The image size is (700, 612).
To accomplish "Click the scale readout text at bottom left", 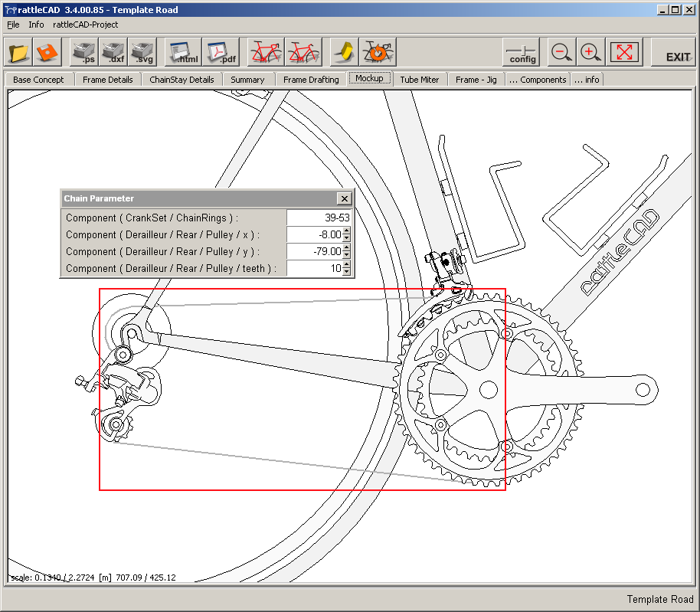I will (x=93, y=578).
